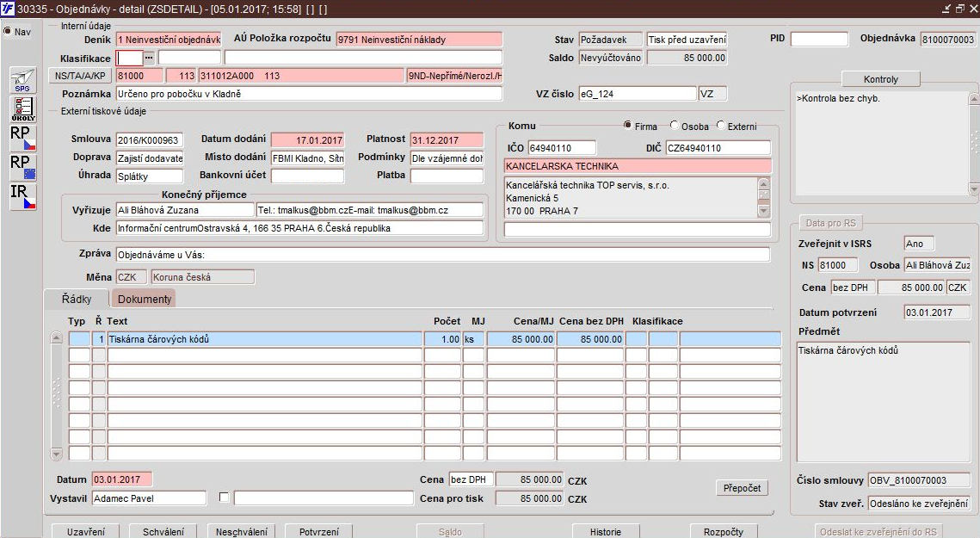Open the Historie button
This screenshot has width=980, height=538.
coord(605,532)
